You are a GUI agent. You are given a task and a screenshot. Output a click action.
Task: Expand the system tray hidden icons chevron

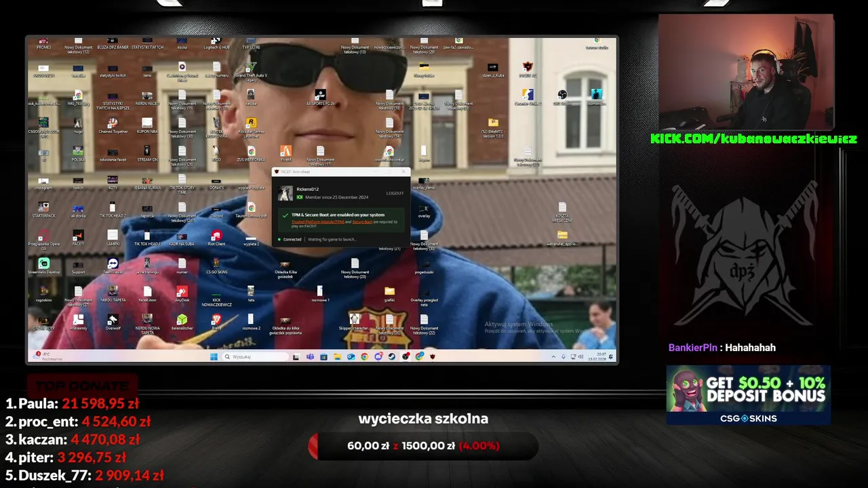coord(553,357)
